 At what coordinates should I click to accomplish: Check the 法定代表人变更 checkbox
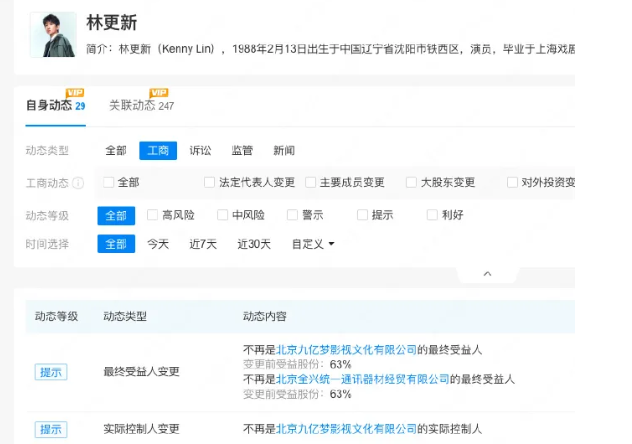[209, 183]
